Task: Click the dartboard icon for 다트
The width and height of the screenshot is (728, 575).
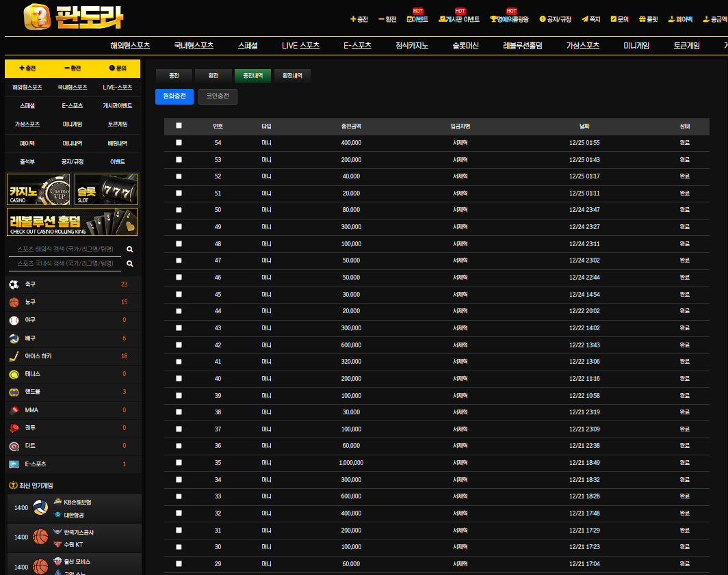Action: 14,446
